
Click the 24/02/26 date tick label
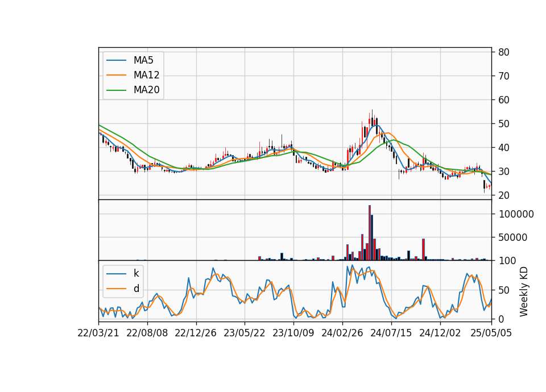tap(342, 333)
